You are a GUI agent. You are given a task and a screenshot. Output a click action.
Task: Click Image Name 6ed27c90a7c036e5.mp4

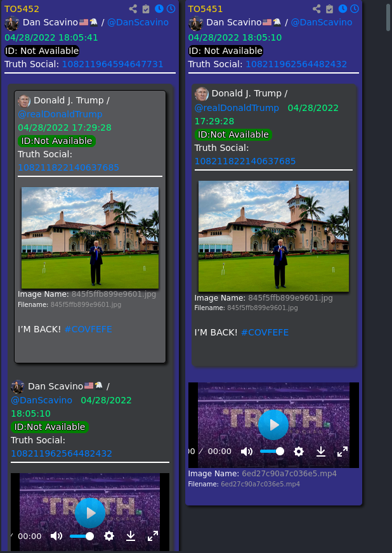289,474
